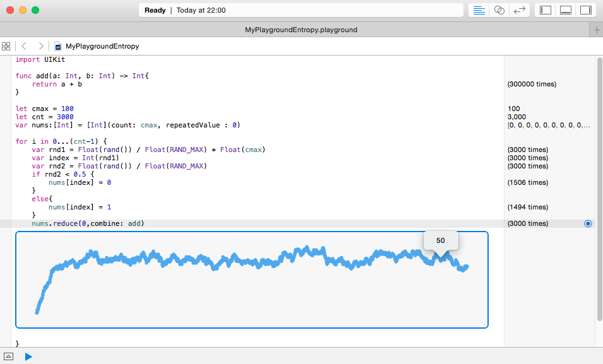Toggle the left Navigator panel
Image resolution: width=603 pixels, height=364 pixels.
(546, 10)
